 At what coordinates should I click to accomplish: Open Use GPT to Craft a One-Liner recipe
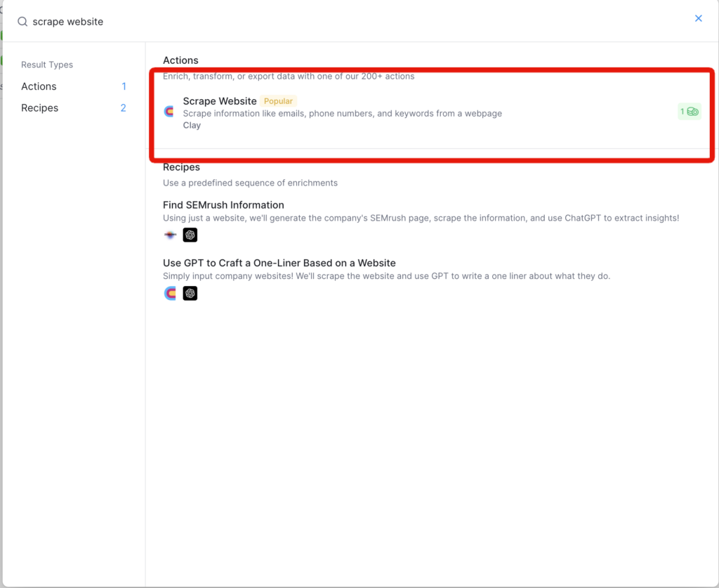coord(279,263)
